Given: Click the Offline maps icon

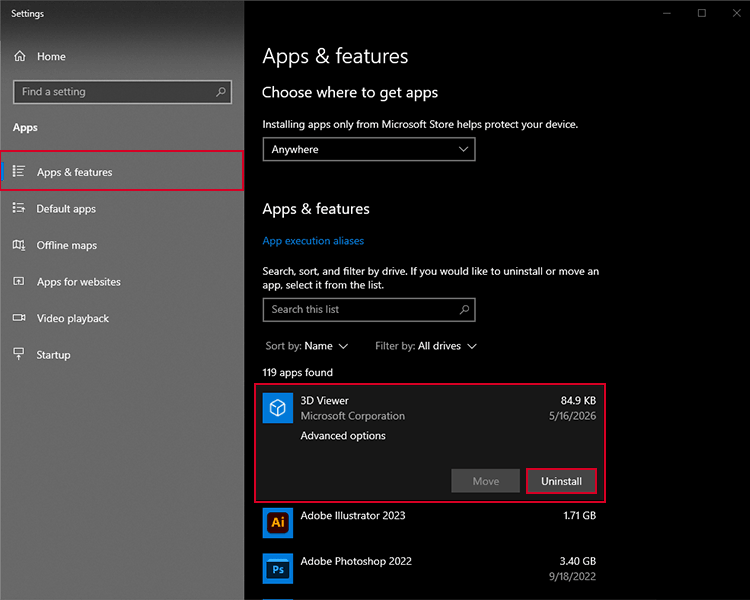Looking at the screenshot, I should coord(19,245).
